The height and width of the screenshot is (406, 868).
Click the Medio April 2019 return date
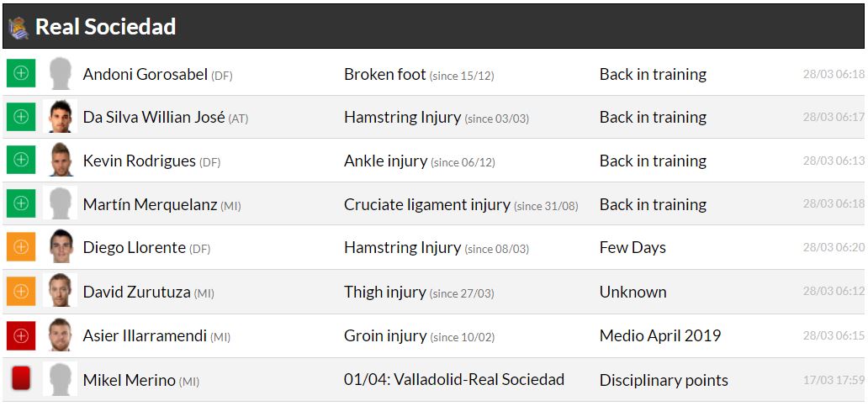tap(659, 335)
